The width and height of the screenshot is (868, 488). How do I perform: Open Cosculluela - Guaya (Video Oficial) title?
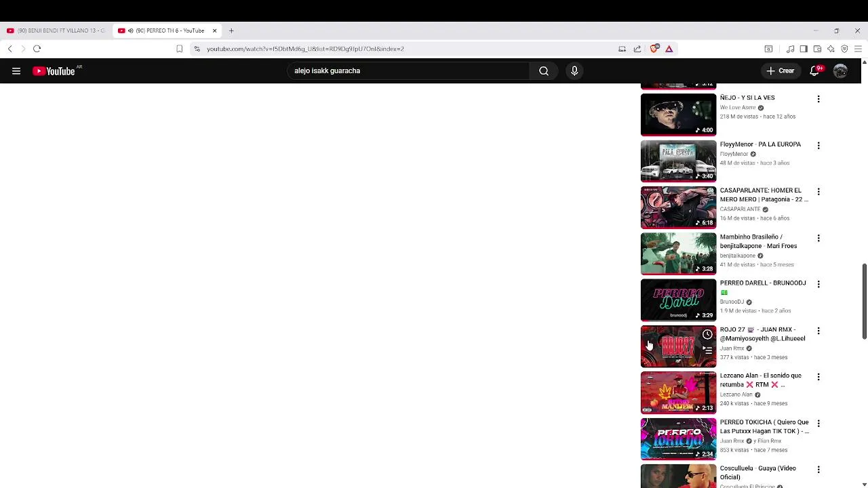758,472
